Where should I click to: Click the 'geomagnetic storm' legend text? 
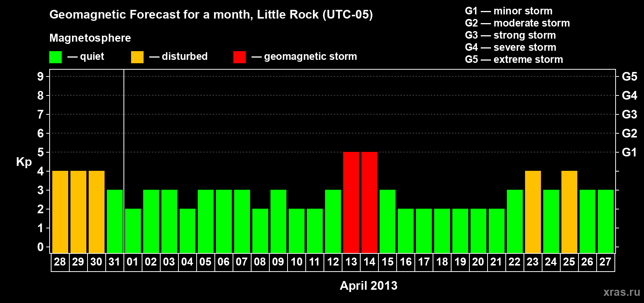(x=311, y=56)
